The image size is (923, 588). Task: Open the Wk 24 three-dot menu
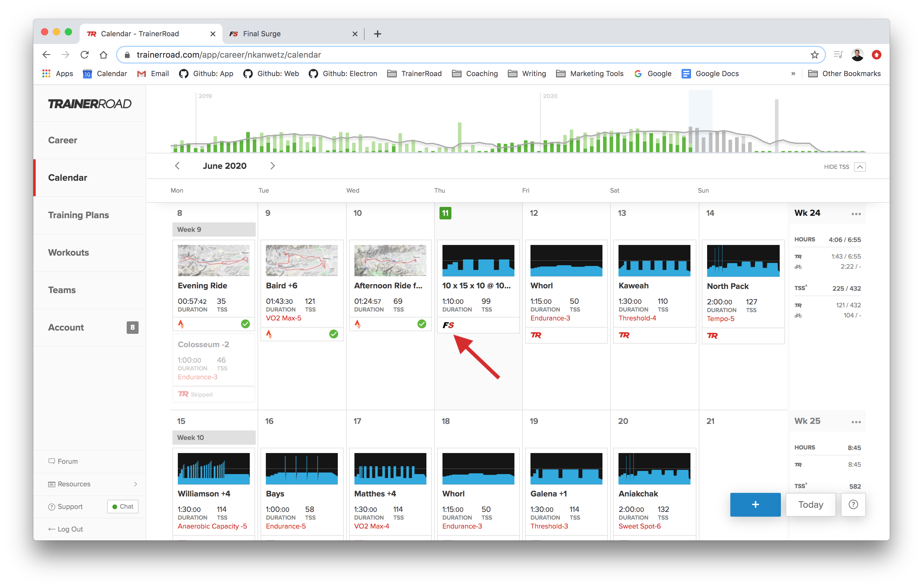pyautogui.click(x=856, y=214)
